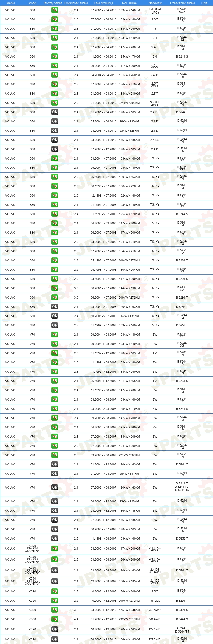Click petrol icon in V70 01.1997 -> 12.2000 row
Screen dimensions: 213x644
click(54, 353)
